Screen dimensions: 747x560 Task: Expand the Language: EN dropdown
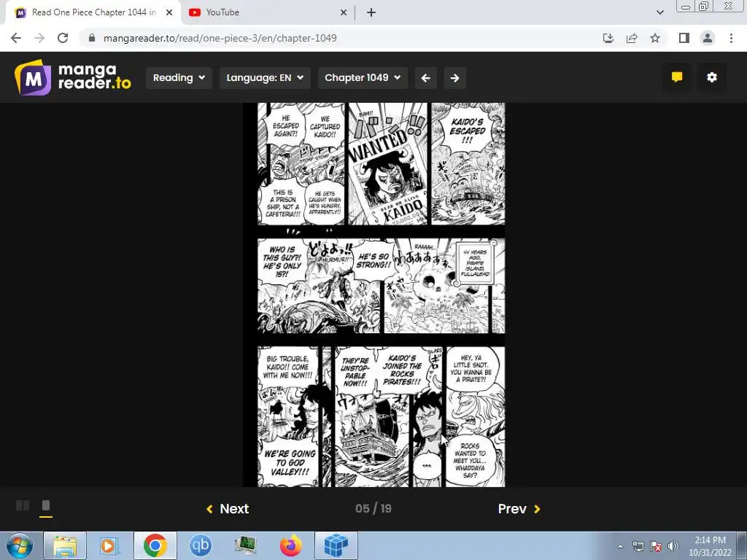tap(265, 77)
